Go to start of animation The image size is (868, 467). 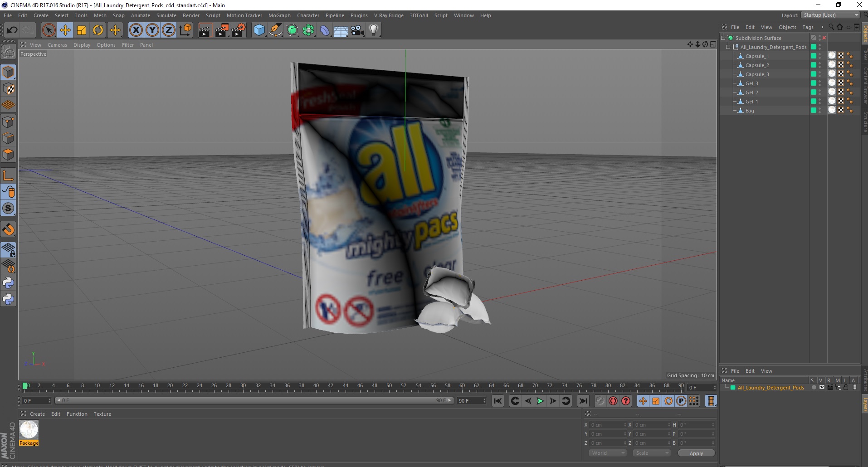(x=498, y=401)
